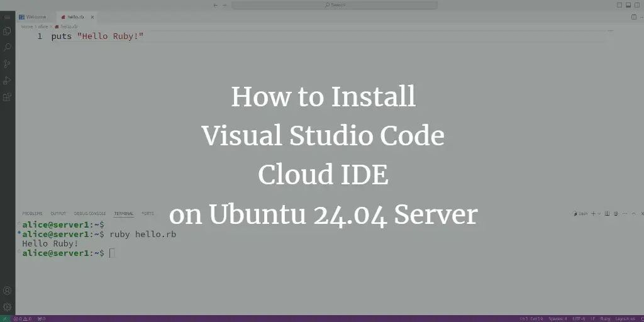Image resolution: width=644 pixels, height=322 pixels.
Task: Click the Ln 1, Col 19 indicator
Action: [x=531, y=319]
